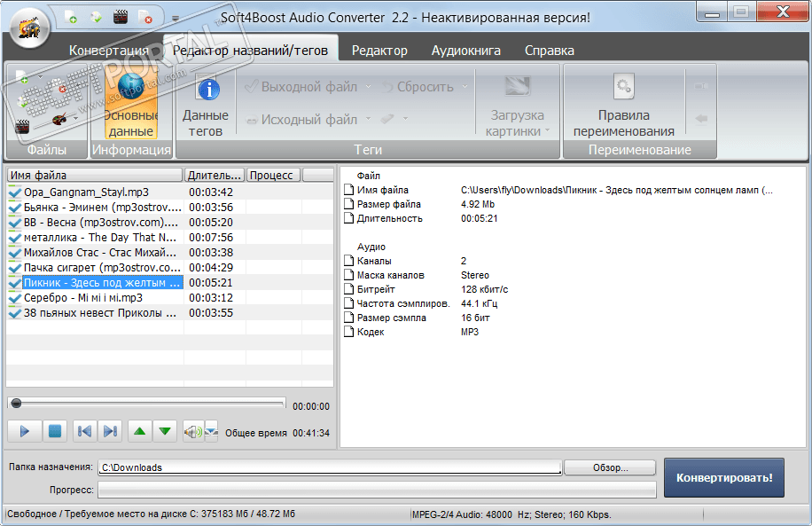Play the selected track
Screen dimensions: 812x526
tap(24, 431)
